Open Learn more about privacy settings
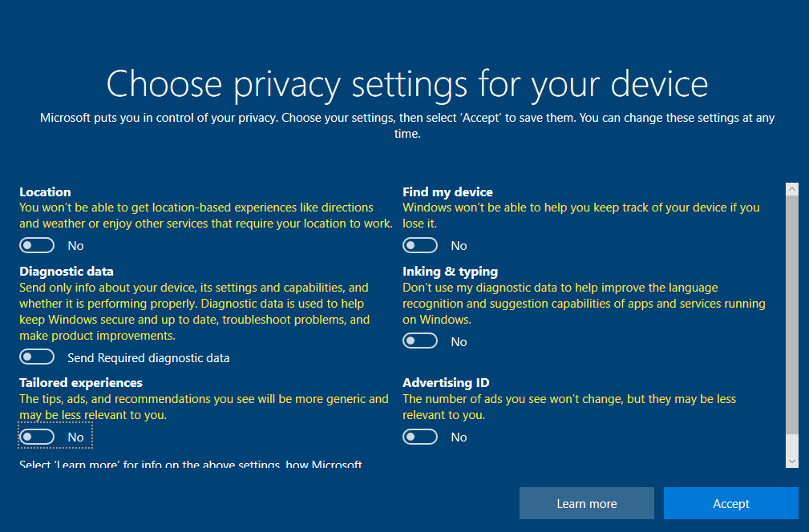This screenshot has height=532, width=809. click(587, 503)
